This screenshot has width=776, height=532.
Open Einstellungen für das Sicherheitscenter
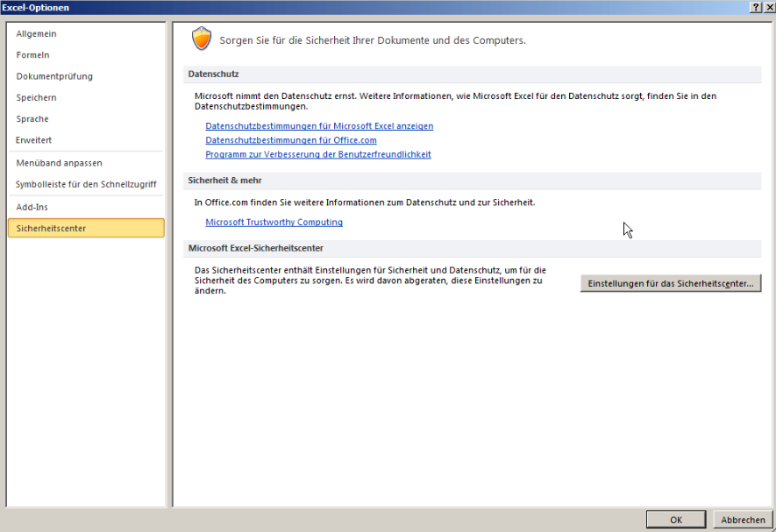(x=671, y=284)
